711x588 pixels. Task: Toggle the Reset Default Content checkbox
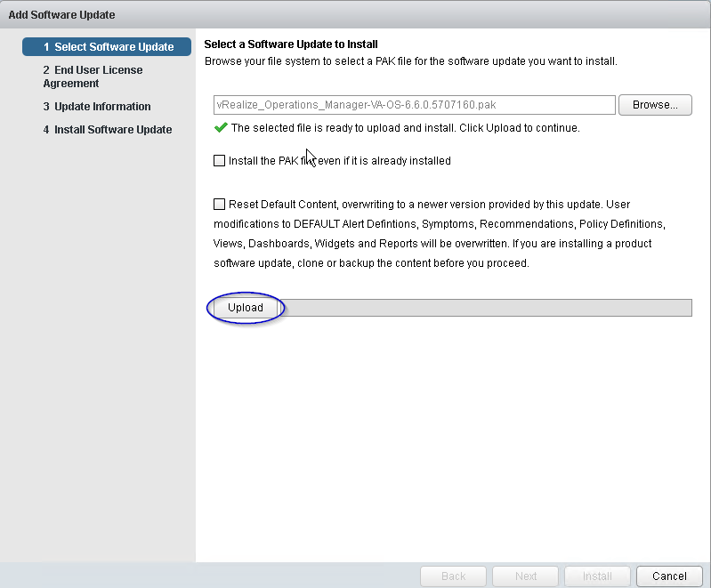click(220, 205)
